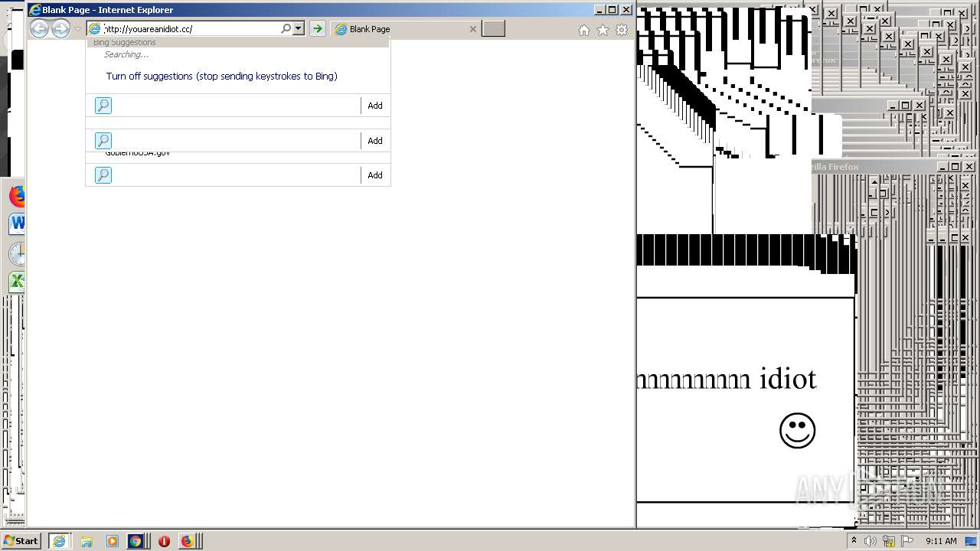Close the Blank Page tab
This screenshot has height=551, width=980.
tap(472, 29)
